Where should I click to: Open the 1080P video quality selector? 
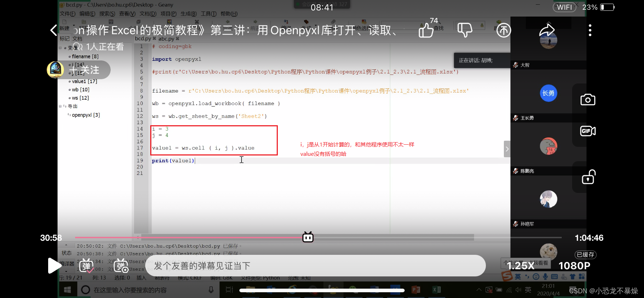tap(574, 266)
